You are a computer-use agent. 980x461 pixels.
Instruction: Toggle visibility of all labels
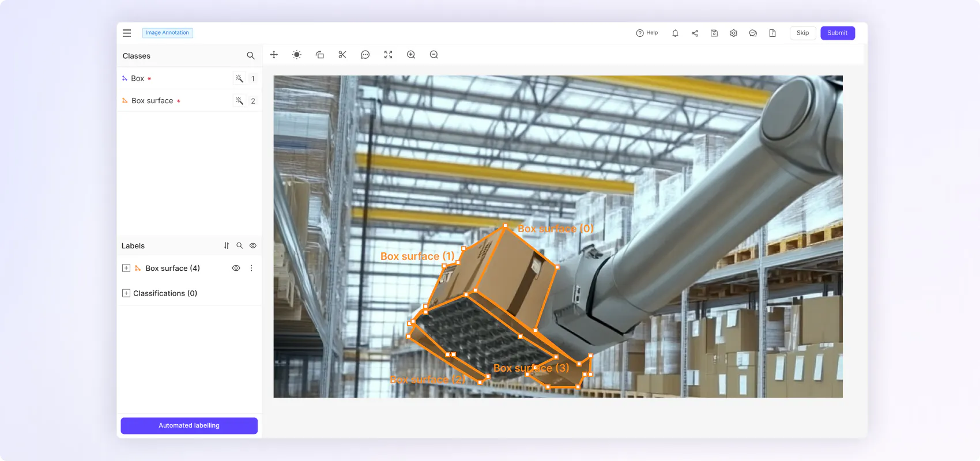(253, 245)
